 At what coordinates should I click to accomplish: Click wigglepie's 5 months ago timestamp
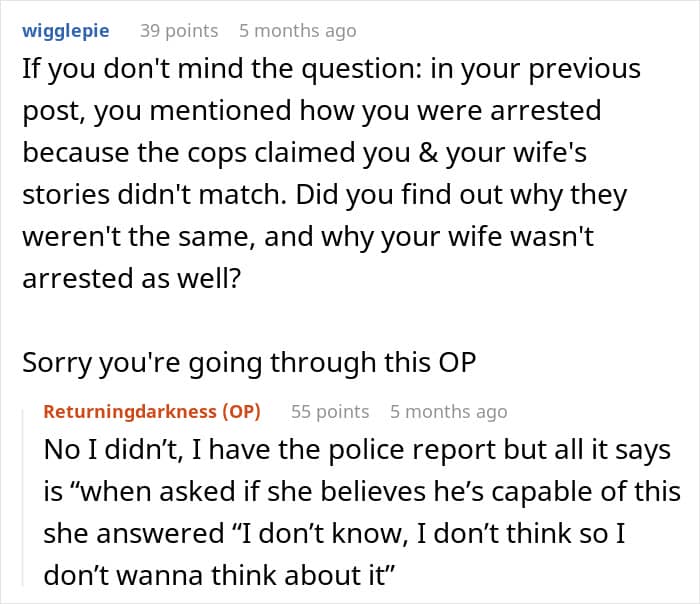click(297, 31)
